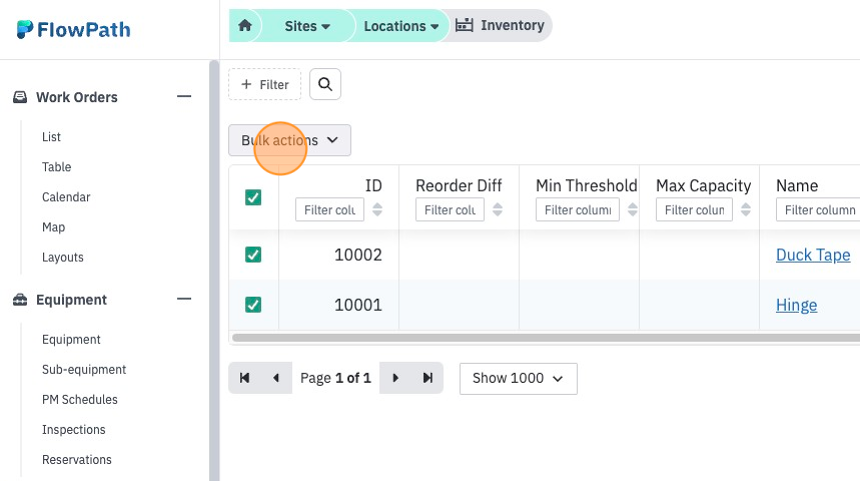The image size is (860, 481).
Task: Open the Hinge item link
Action: tap(796, 305)
